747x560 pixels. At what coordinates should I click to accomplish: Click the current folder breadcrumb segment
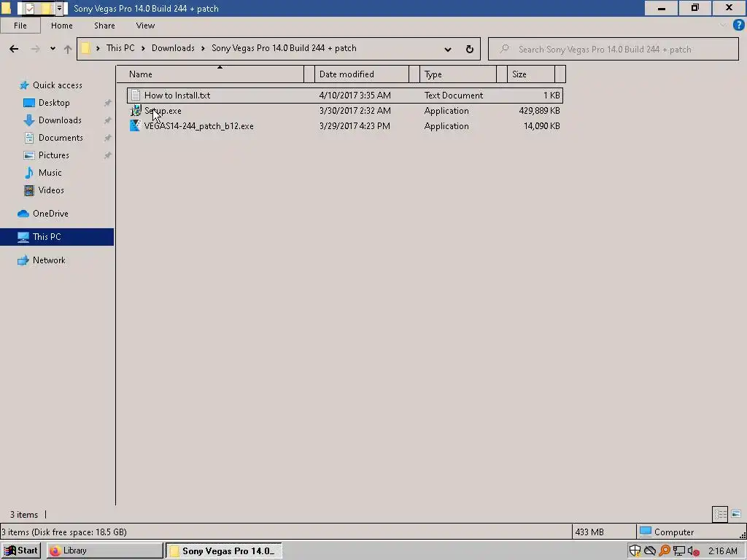pos(284,48)
